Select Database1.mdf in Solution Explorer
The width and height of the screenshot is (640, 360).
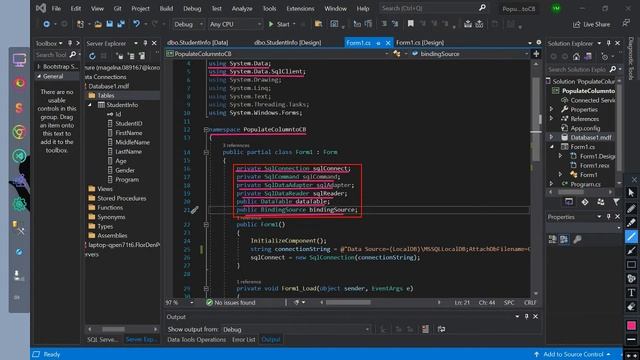(591, 137)
